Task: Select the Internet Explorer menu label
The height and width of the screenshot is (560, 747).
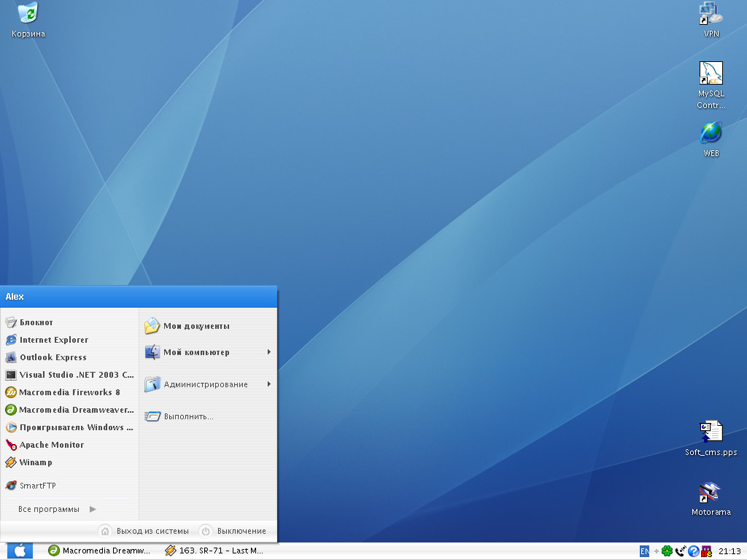Action: point(54,340)
